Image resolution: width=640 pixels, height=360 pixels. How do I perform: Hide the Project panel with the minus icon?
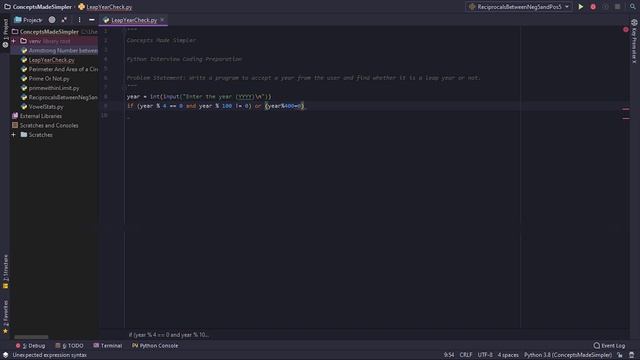[x=92, y=20]
